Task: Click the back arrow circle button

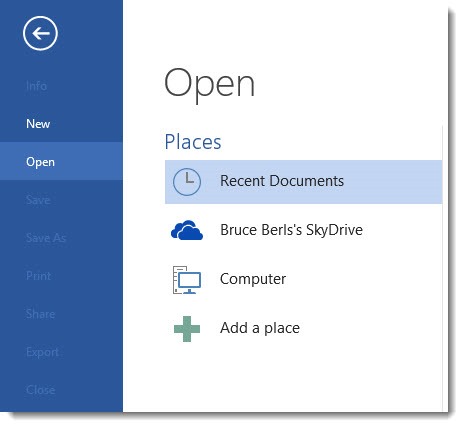Action: click(40, 33)
